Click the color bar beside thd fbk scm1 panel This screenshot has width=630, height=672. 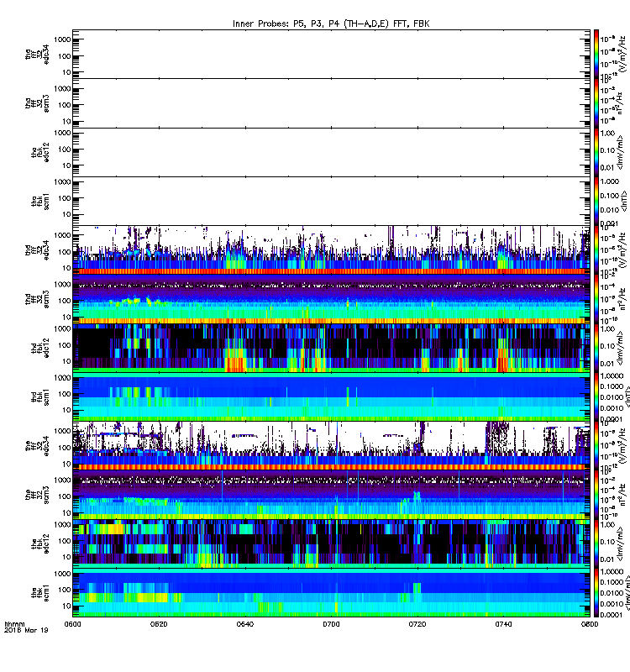[596, 396]
